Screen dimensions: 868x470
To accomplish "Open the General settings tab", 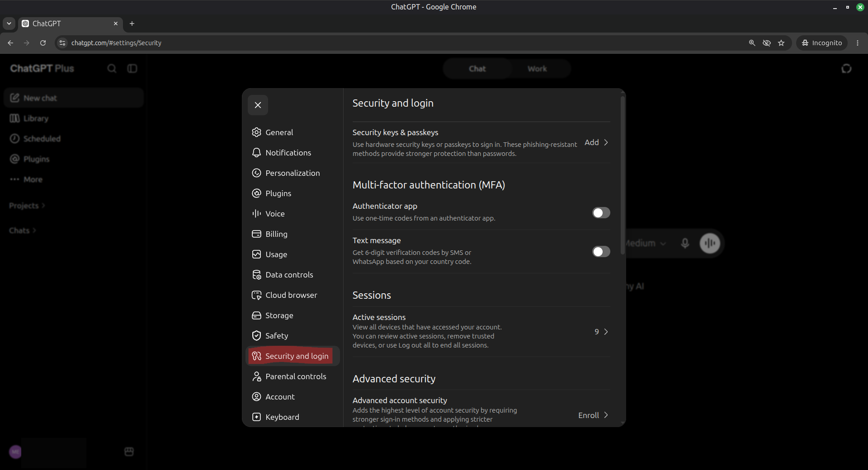I will pos(292,132).
